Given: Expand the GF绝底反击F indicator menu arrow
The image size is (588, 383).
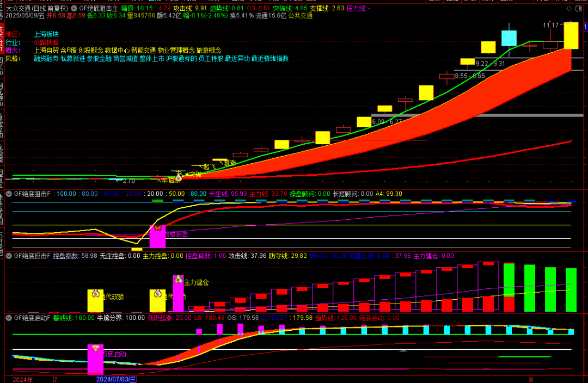Looking at the screenshot, I should point(9,256).
